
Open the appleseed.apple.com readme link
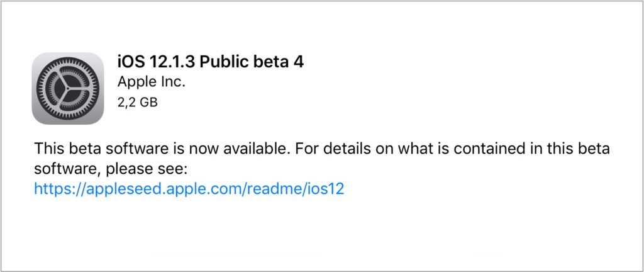click(189, 189)
